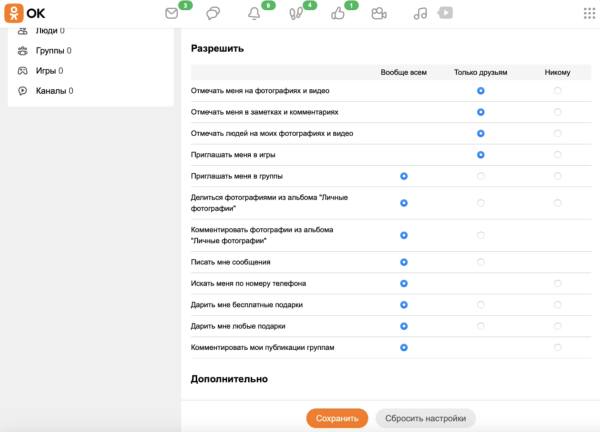This screenshot has height=432, width=600.
Task: Open notifications bell icon
Action: [254, 14]
